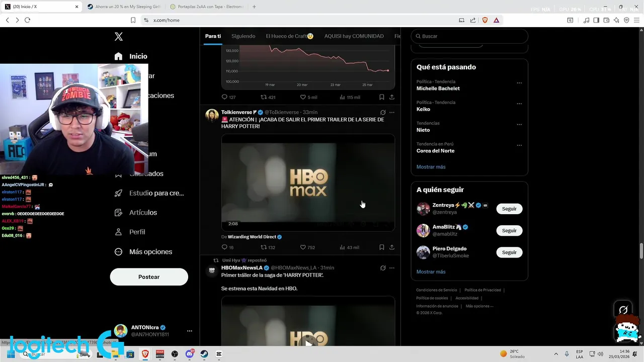Click Grok icon on HBOMaxNewsLA post
Viewport: 644px width, 362px height.
pos(383,268)
